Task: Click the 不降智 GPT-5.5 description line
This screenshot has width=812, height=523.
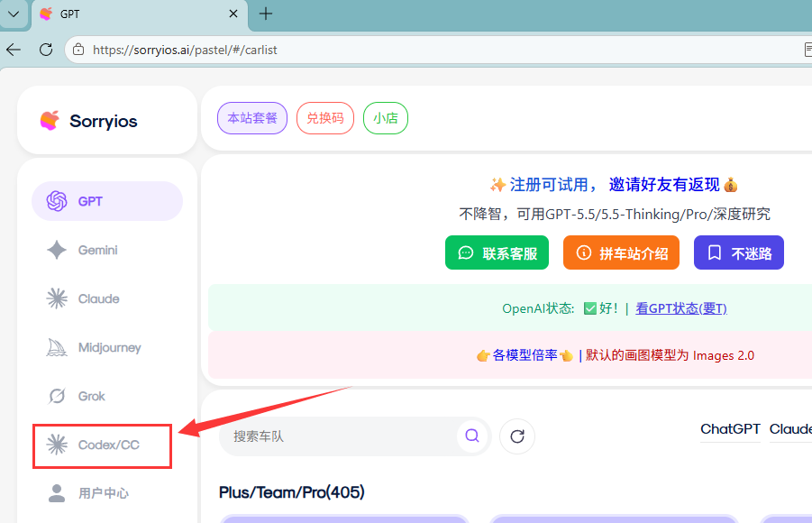Action: tap(615, 214)
